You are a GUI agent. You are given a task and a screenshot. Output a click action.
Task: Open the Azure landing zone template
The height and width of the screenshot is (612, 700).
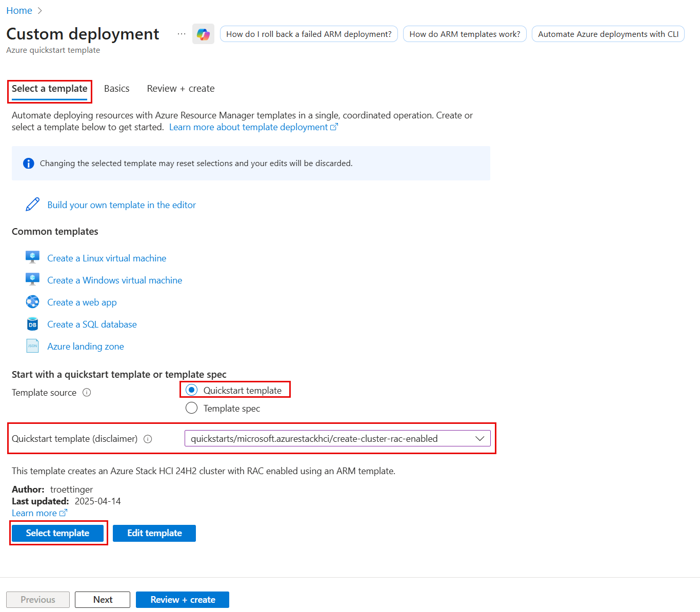86,346
